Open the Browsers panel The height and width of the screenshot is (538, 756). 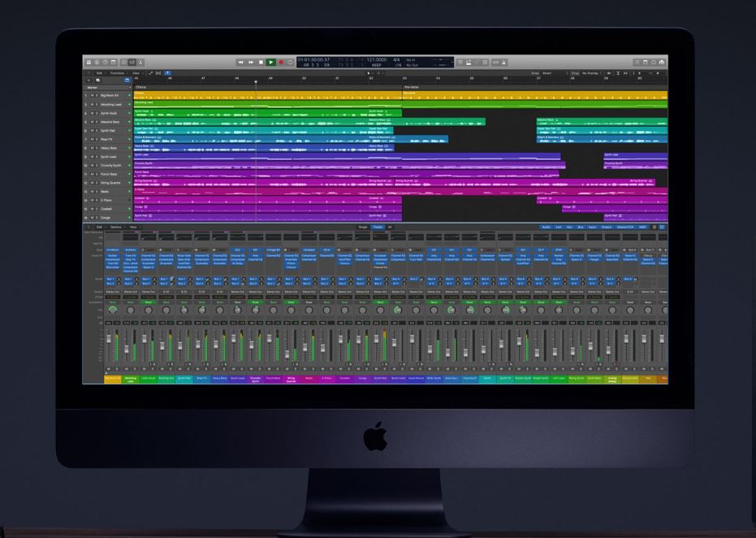pyautogui.click(x=662, y=63)
